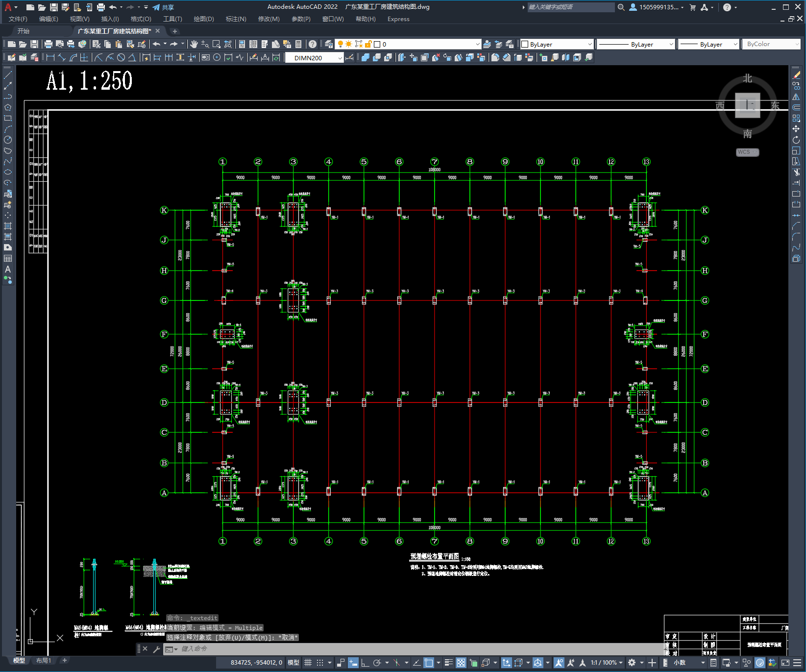Expand the ByLayer linetype dropdown
The width and height of the screenshot is (806, 672).
(671, 44)
